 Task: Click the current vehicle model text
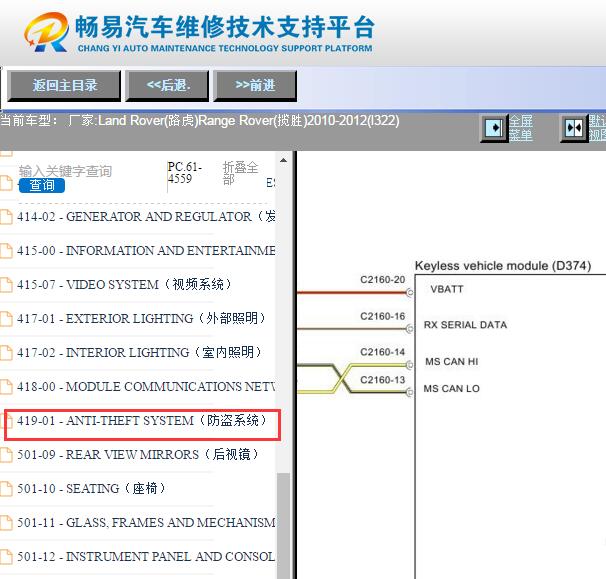click(x=200, y=121)
